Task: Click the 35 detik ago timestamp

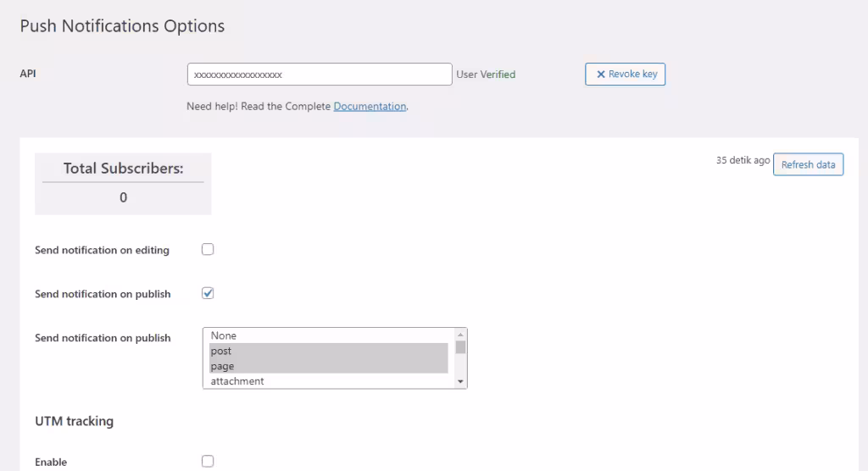Action: click(x=743, y=160)
